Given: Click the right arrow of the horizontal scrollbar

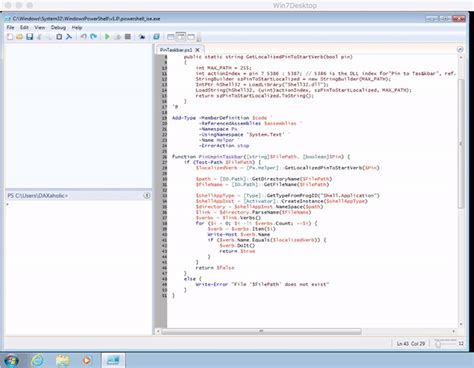Looking at the screenshot, I should coord(454,331).
